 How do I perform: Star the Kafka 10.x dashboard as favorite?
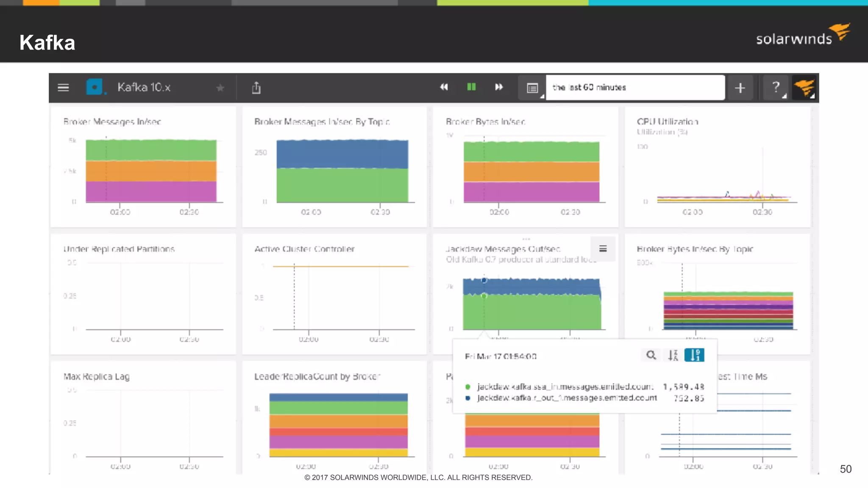[220, 88]
